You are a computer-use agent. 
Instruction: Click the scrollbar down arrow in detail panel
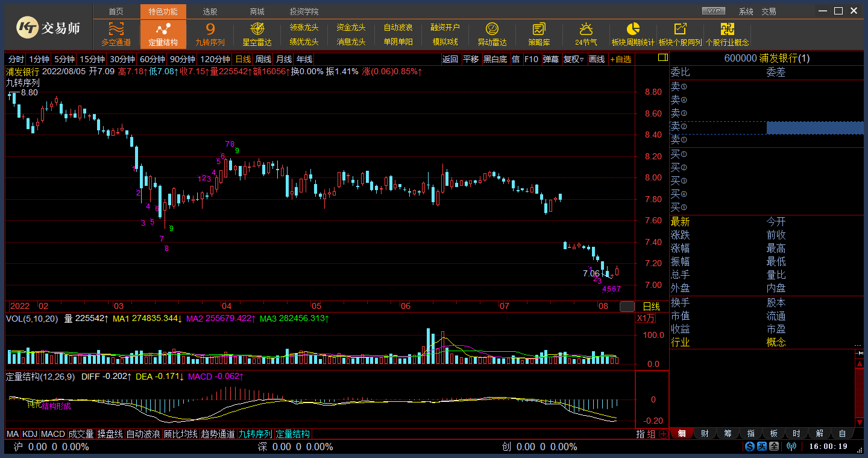click(x=860, y=422)
